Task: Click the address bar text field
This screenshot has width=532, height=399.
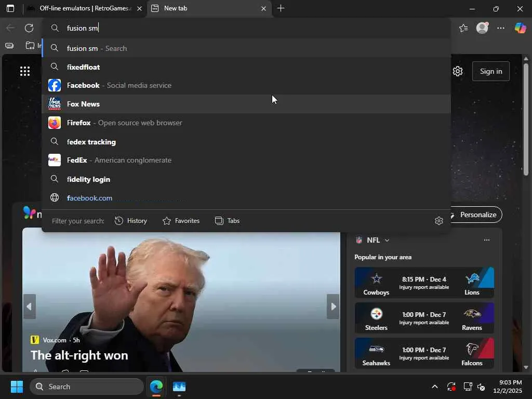Action: (246, 28)
